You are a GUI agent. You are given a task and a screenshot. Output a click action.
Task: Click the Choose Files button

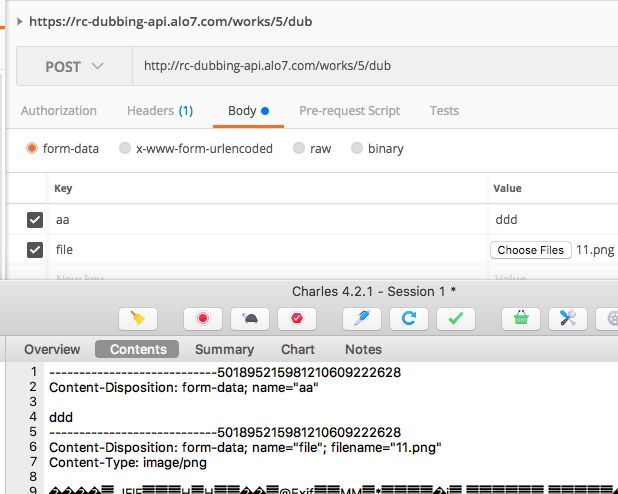pyautogui.click(x=531, y=250)
